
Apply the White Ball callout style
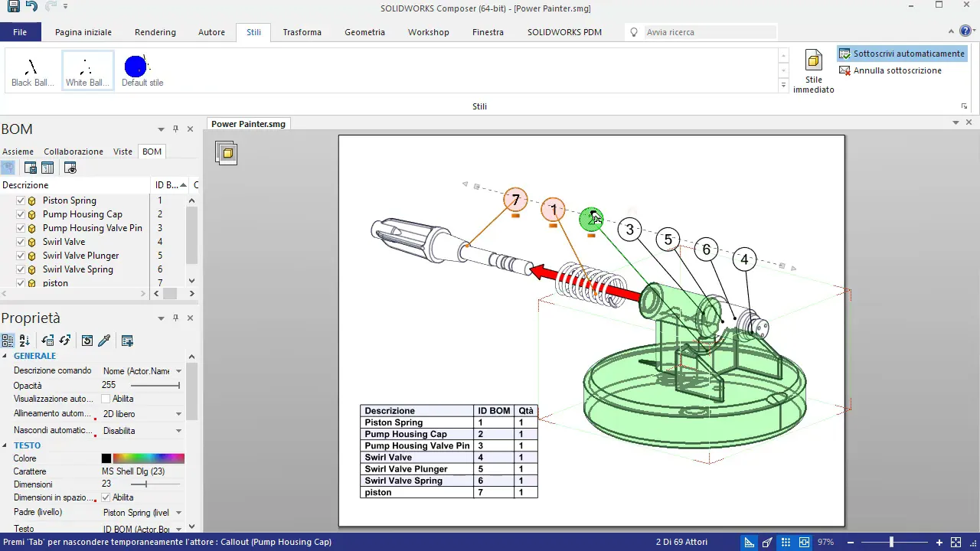coord(87,71)
